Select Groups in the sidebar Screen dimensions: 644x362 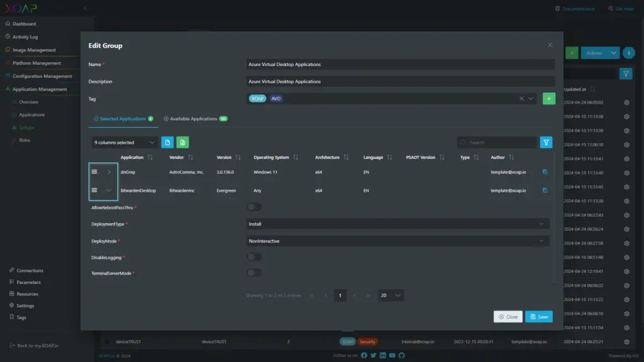pyautogui.click(x=26, y=127)
